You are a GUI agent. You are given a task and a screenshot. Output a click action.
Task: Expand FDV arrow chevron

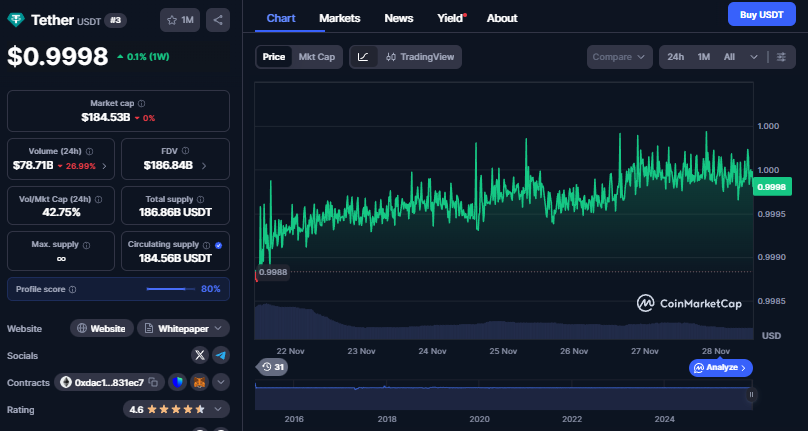[204, 166]
